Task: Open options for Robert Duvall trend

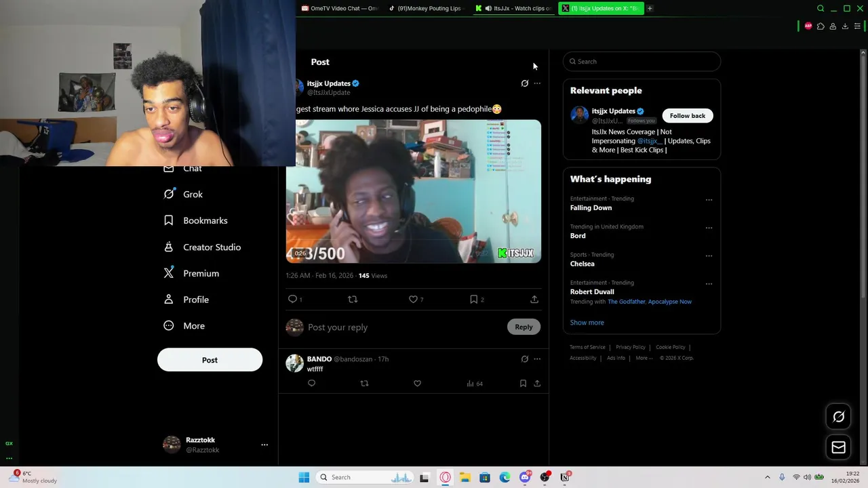Action: coord(709,284)
